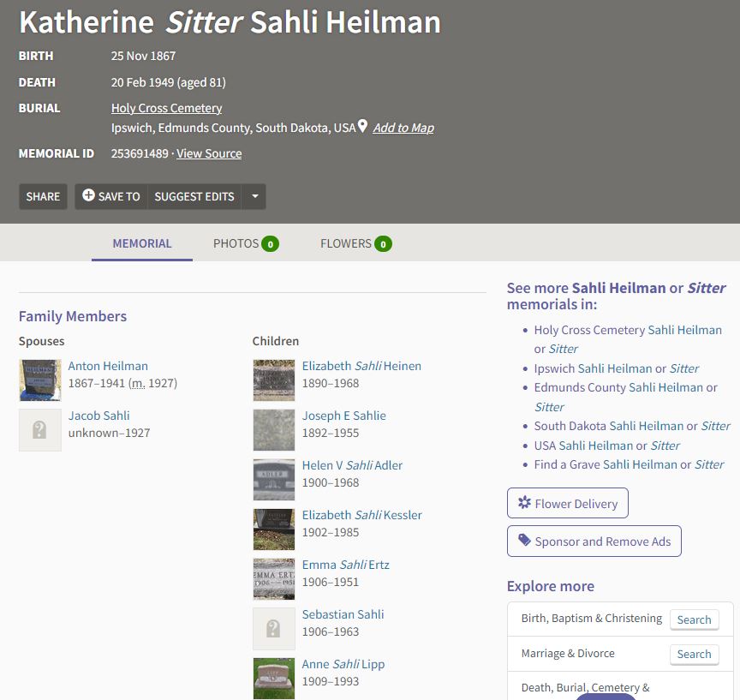This screenshot has width=740, height=700.
Task: Click the Sponsor tag icon
Action: click(x=524, y=540)
